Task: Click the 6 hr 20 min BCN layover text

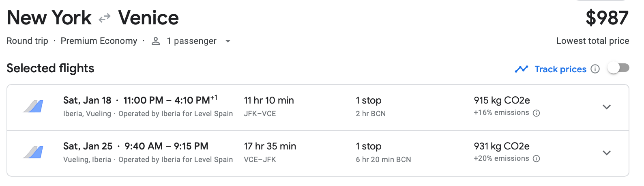Action: pyautogui.click(x=383, y=160)
